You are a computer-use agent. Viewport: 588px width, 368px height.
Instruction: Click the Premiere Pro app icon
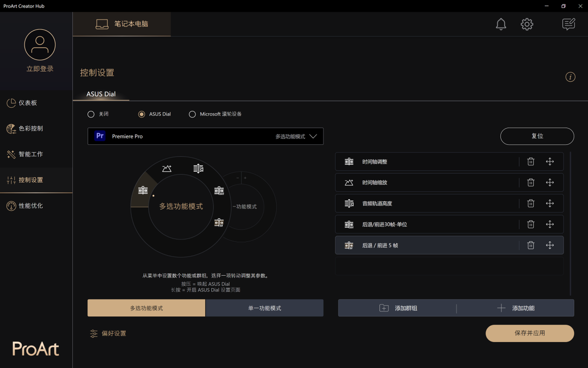[x=100, y=136]
